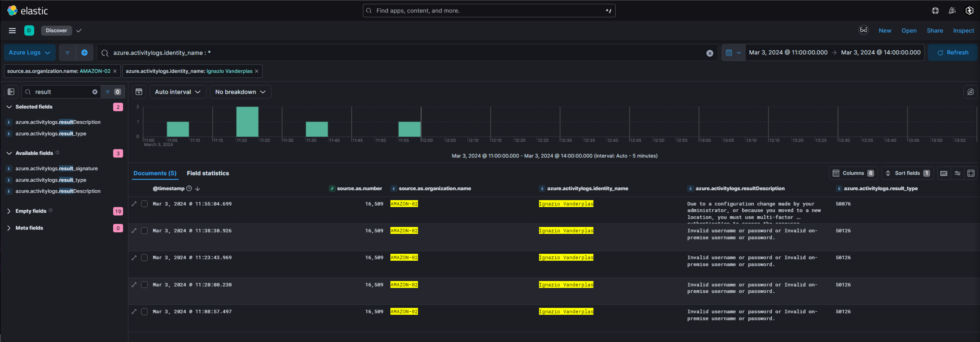
Task: Open the Auto interval dropdown
Action: coord(177,92)
